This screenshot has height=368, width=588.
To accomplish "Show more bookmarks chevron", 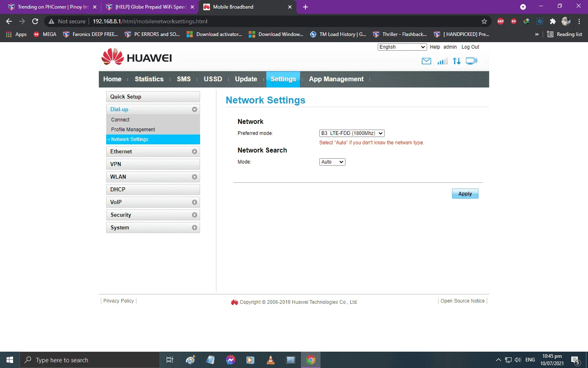I will point(537,34).
